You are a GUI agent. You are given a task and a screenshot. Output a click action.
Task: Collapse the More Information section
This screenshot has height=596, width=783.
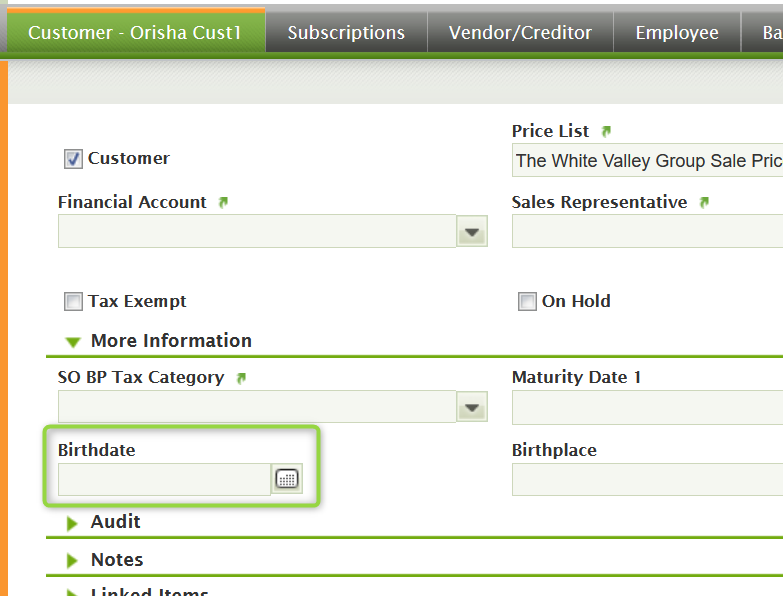click(73, 342)
